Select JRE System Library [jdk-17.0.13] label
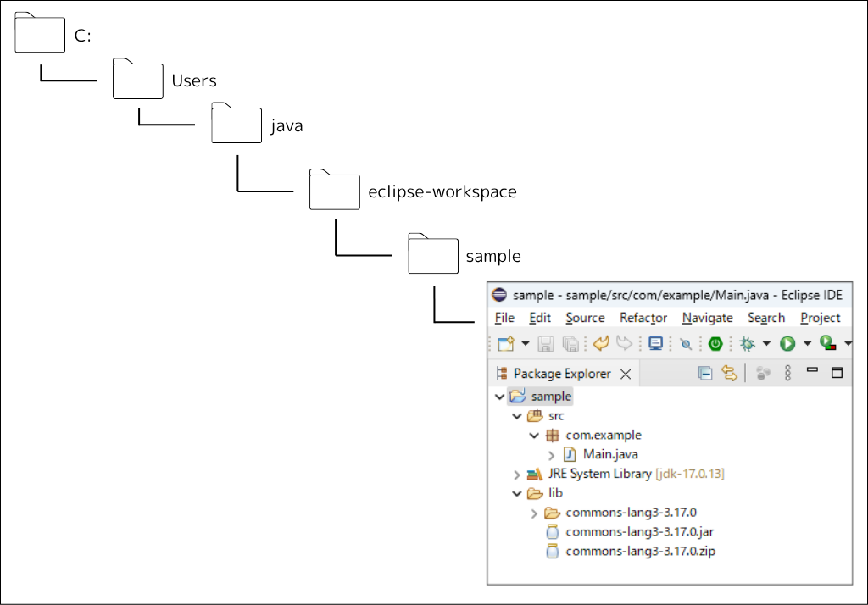Screen dimensions: 868x605 [636, 474]
